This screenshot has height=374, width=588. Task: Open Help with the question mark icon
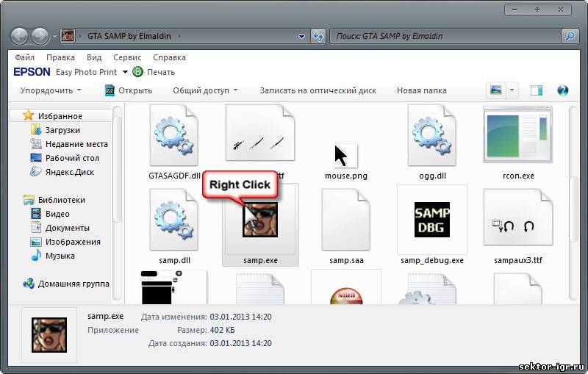(562, 90)
